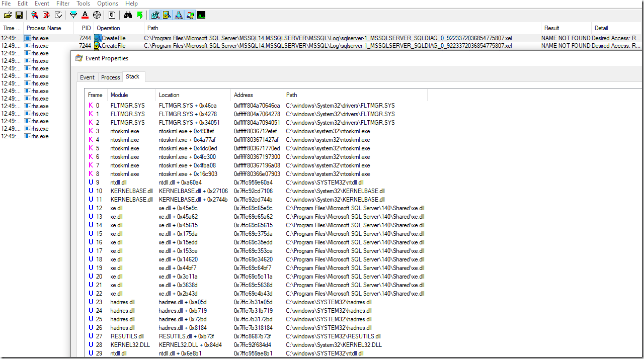This screenshot has width=644, height=359.
Task: Open the Filter menu
Action: point(63,4)
